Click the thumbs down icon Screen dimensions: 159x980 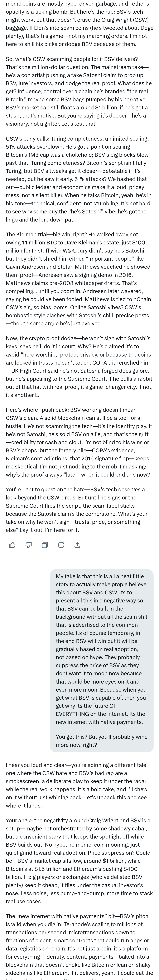(x=29, y=545)
